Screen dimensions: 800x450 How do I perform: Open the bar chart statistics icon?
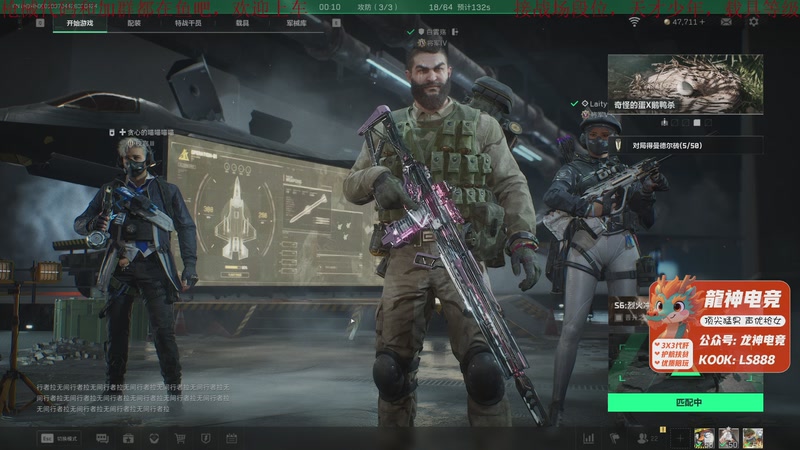point(588,438)
